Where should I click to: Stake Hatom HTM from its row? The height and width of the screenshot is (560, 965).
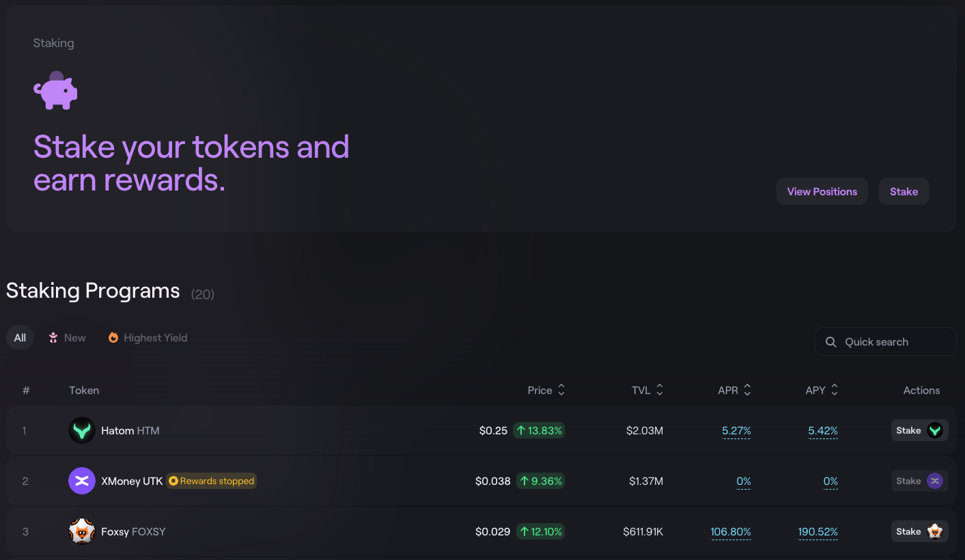pos(920,430)
